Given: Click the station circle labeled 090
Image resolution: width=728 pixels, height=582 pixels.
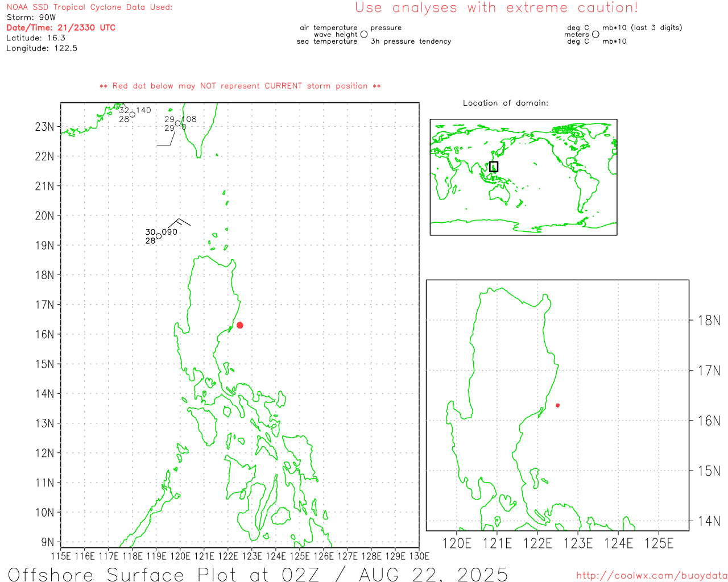Looking at the screenshot, I should click(159, 236).
